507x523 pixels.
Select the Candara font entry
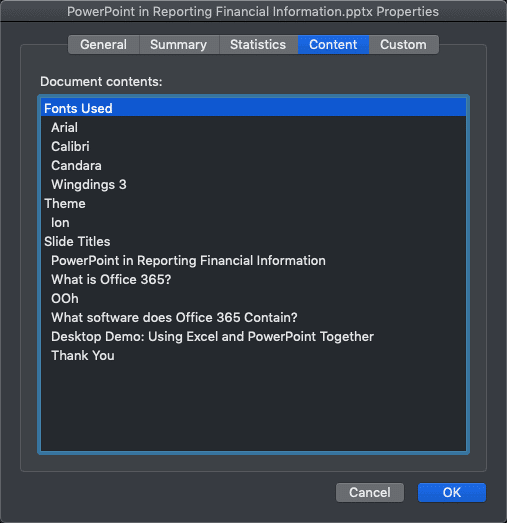[x=254, y=165]
